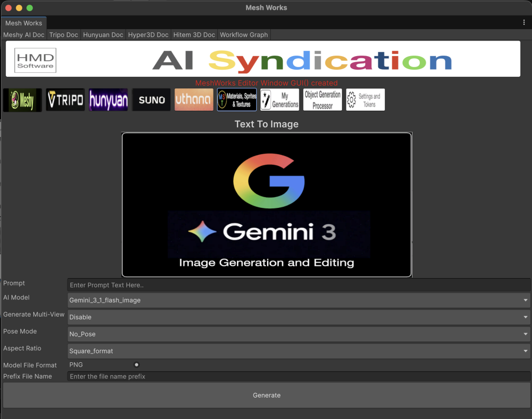
Task: Select Materials, Sprites & Textures icon
Action: [x=237, y=100]
